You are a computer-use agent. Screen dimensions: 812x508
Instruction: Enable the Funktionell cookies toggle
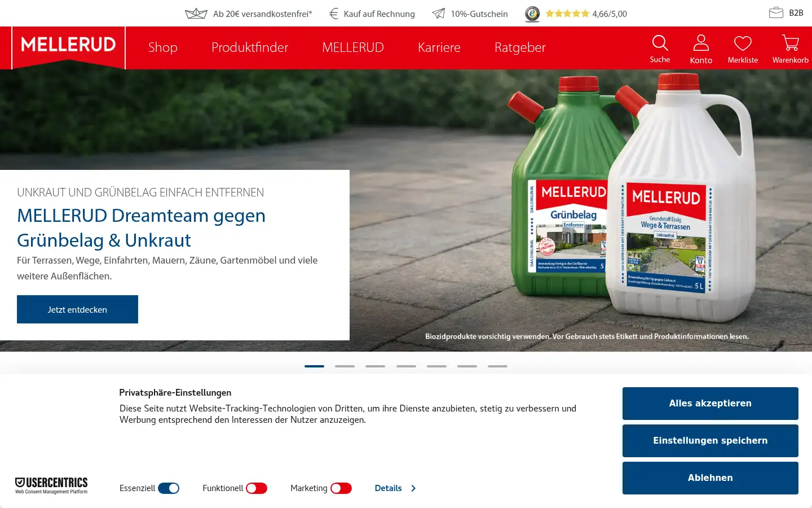(257, 488)
